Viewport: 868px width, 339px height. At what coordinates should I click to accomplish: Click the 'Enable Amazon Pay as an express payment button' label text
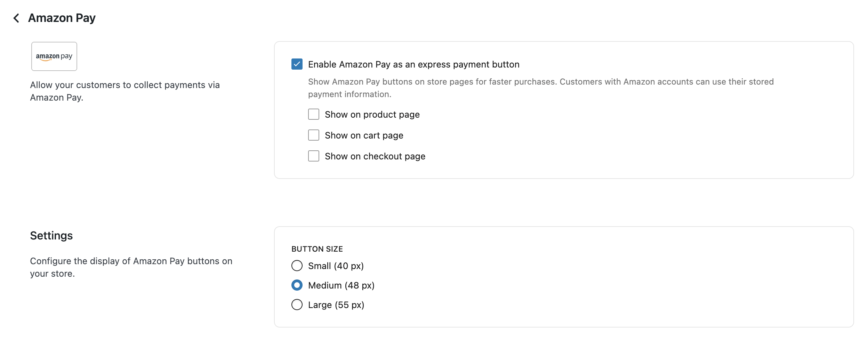tap(413, 65)
